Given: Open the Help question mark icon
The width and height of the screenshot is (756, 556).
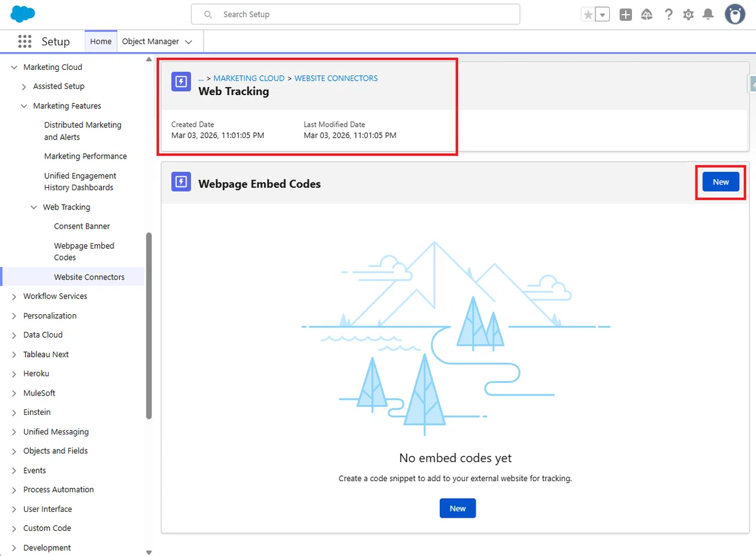Looking at the screenshot, I should (668, 14).
